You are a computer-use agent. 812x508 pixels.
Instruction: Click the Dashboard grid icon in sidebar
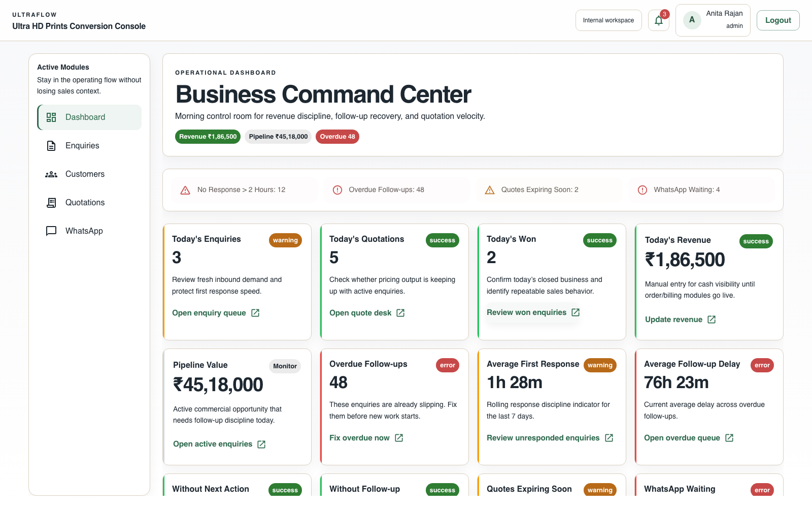pos(51,117)
